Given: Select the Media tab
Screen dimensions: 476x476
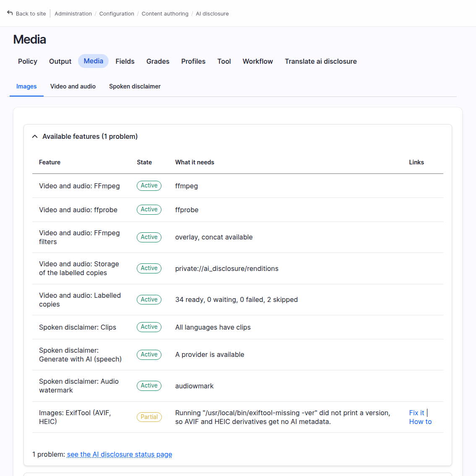Looking at the screenshot, I should pos(94,61).
